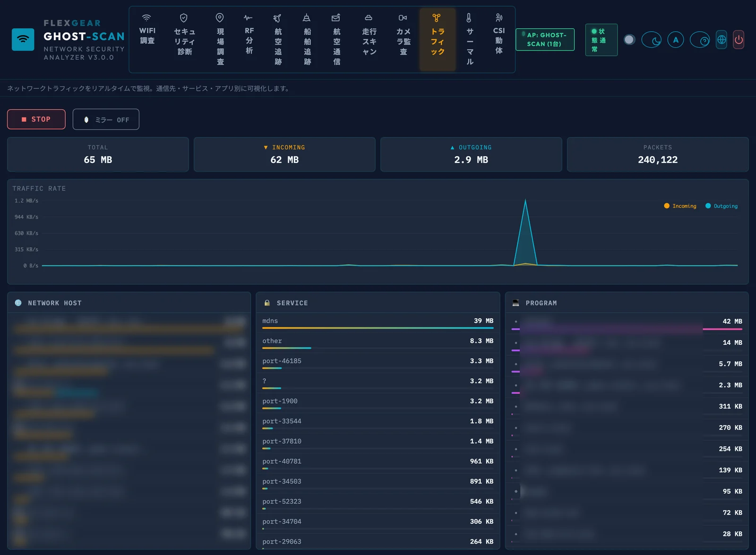The width and height of the screenshot is (756, 555).
Task: Click the red power button icon
Action: [739, 40]
